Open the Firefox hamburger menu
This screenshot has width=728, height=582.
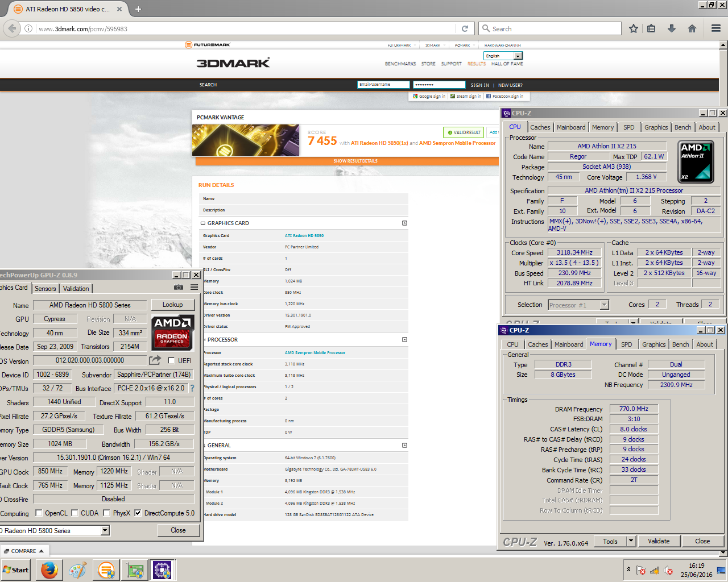tap(716, 28)
